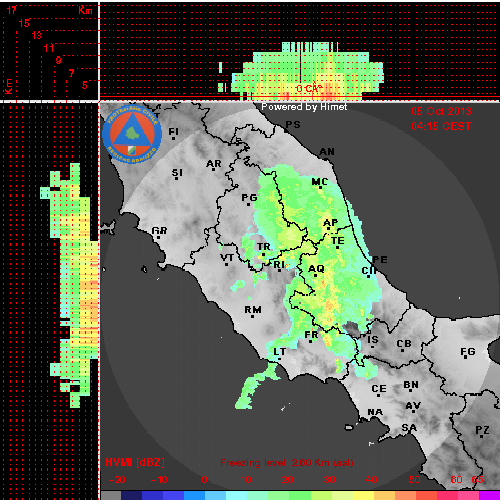Click the NA city label

375,412
